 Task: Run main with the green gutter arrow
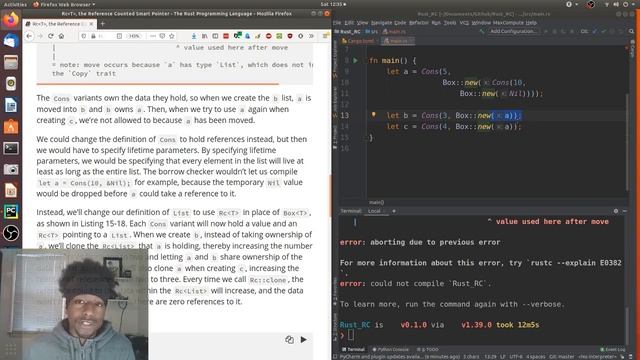tap(355, 60)
